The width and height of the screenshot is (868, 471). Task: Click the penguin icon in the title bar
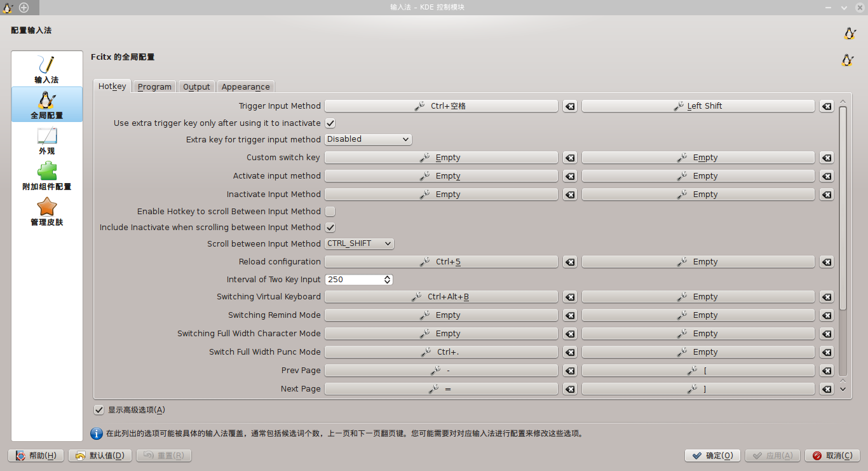click(x=8, y=7)
